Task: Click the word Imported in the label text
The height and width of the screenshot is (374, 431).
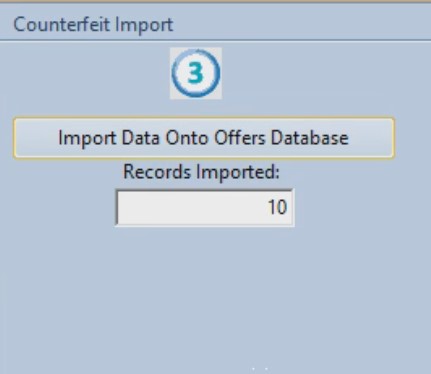Action: tap(238, 173)
